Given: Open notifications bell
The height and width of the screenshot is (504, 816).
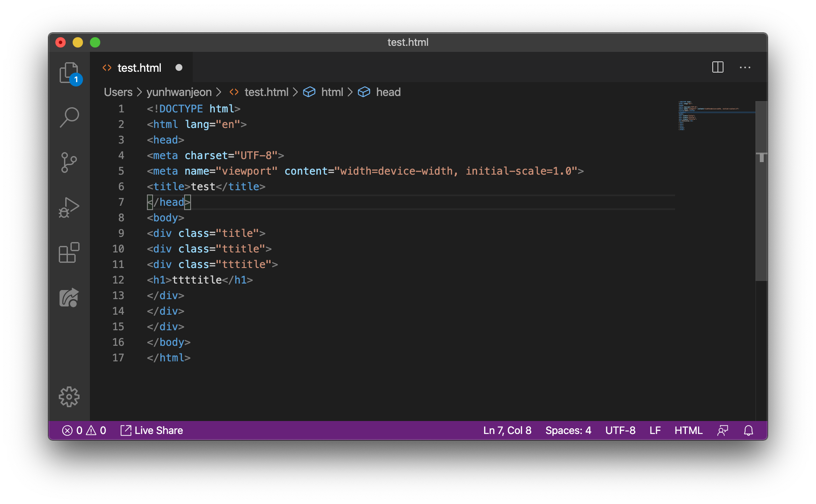Looking at the screenshot, I should coord(749,431).
